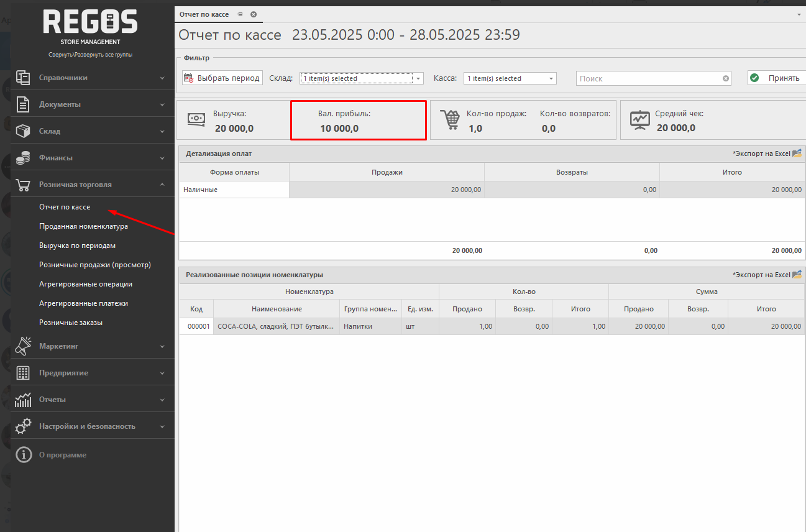This screenshot has width=806, height=532.
Task: Click the Код column header
Action: coord(196,309)
